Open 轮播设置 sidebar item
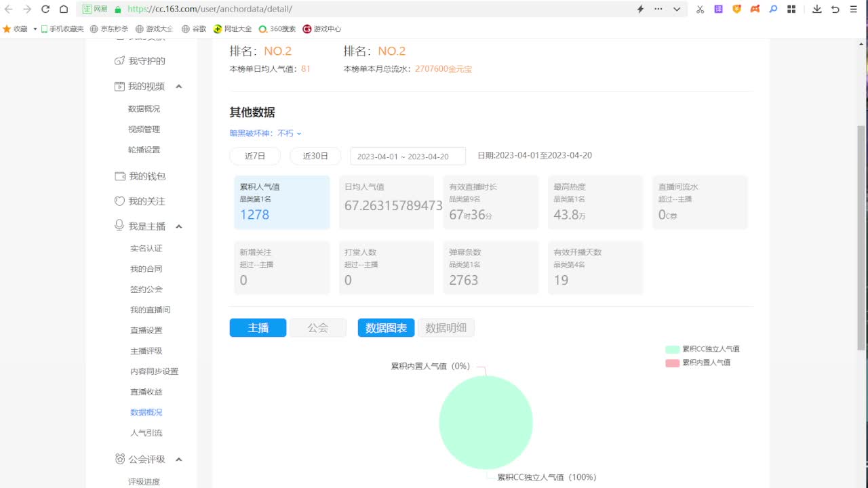868x488 pixels. (x=144, y=150)
